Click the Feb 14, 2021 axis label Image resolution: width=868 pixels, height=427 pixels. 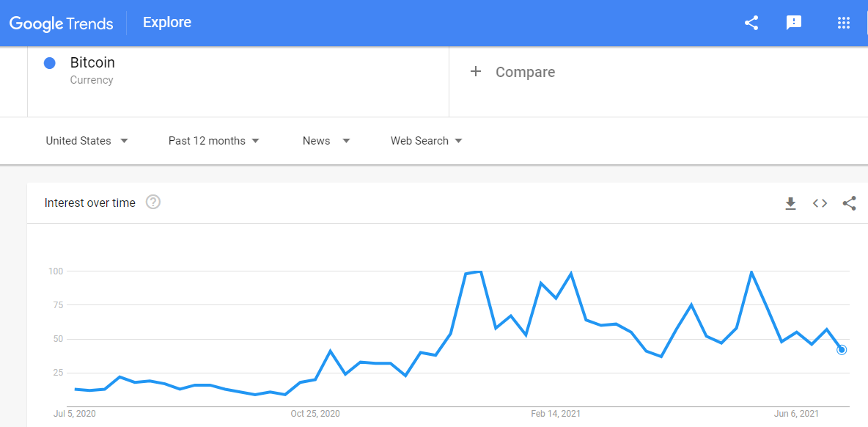556,414
